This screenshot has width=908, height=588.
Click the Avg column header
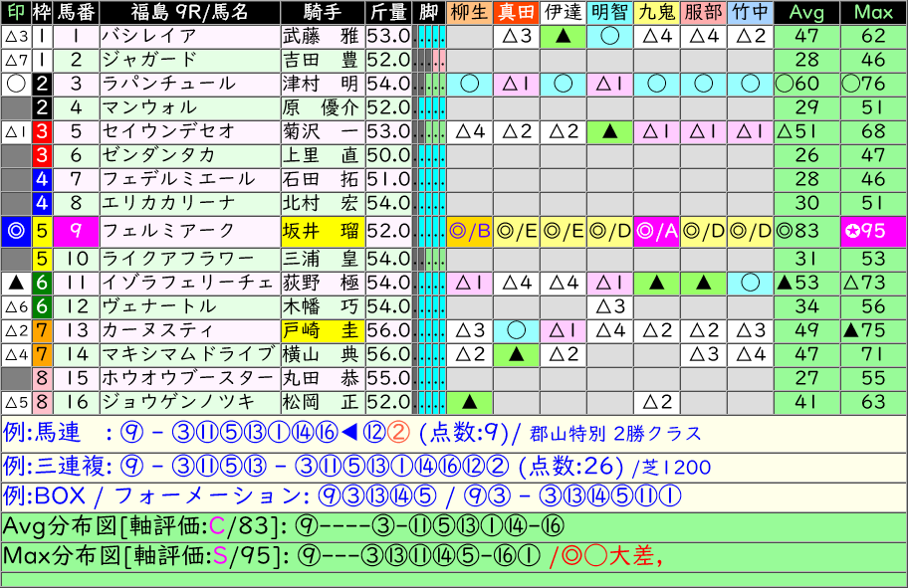pos(806,12)
